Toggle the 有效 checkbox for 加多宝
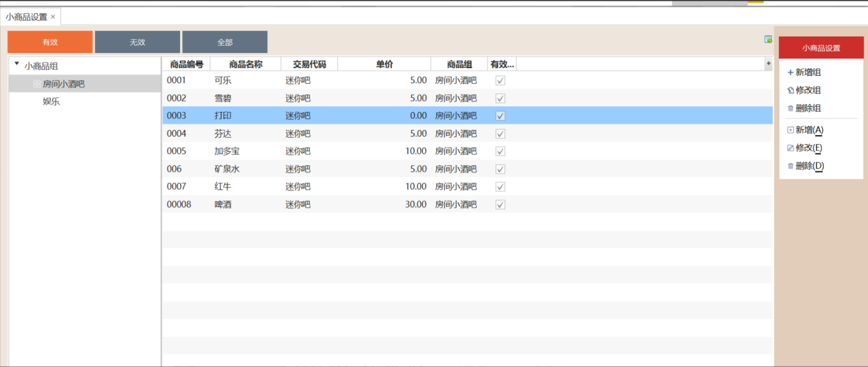Image resolution: width=868 pixels, height=367 pixels. [500, 151]
